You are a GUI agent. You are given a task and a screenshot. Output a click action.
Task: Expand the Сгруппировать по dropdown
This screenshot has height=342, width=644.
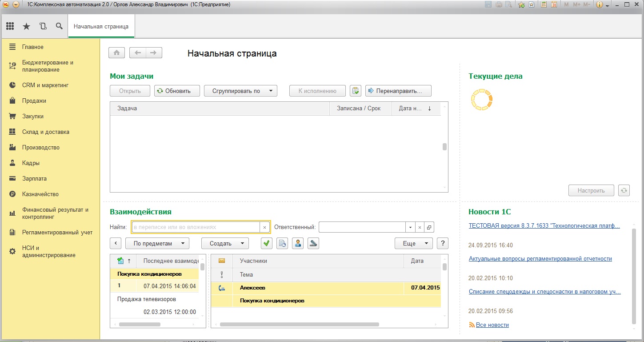click(240, 91)
